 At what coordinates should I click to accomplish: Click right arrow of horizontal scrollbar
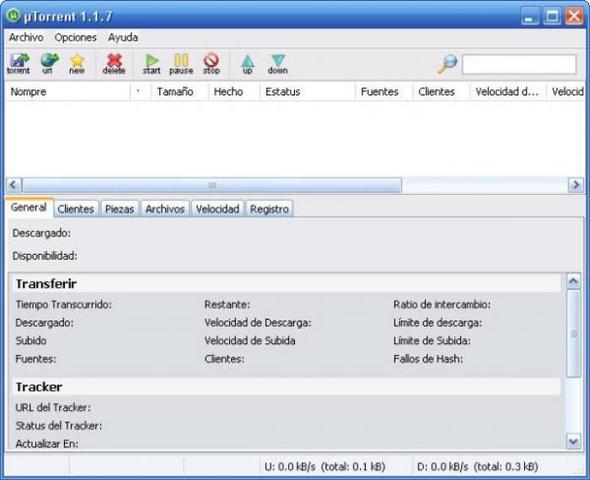tap(576, 185)
